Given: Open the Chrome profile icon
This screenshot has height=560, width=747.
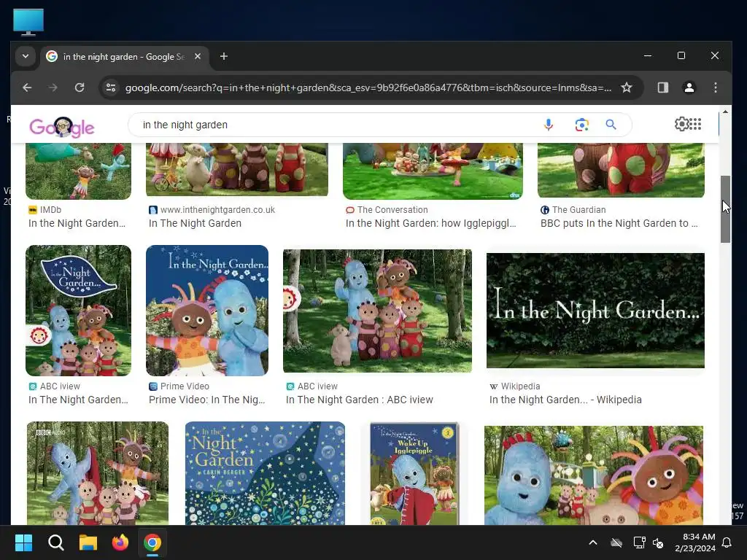Looking at the screenshot, I should click(x=689, y=87).
